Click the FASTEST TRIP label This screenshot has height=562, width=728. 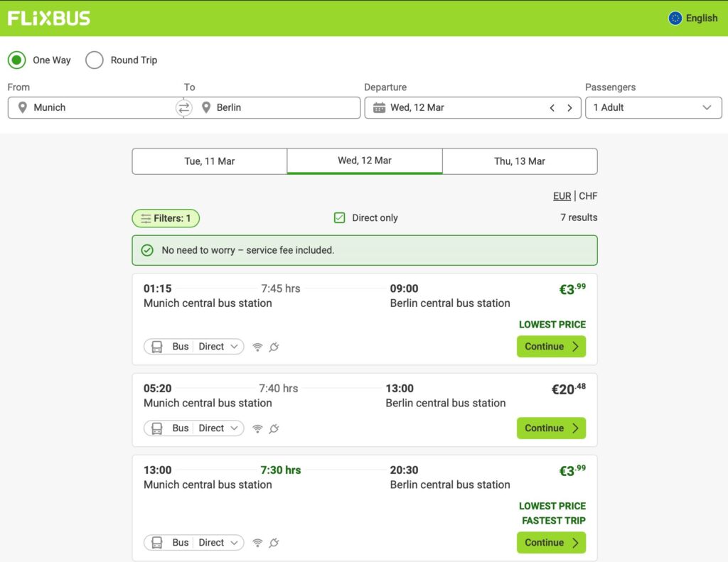pyautogui.click(x=553, y=521)
